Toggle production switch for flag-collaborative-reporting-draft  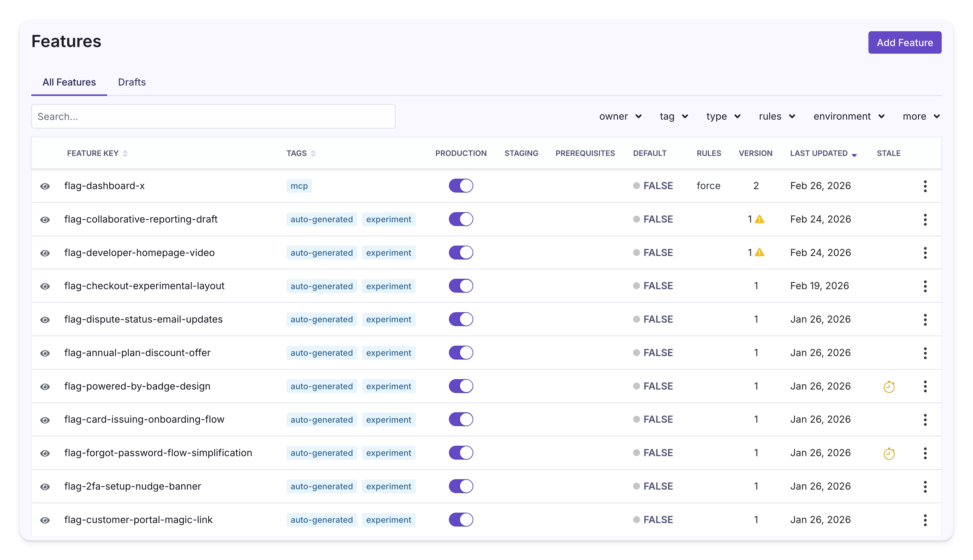(461, 219)
